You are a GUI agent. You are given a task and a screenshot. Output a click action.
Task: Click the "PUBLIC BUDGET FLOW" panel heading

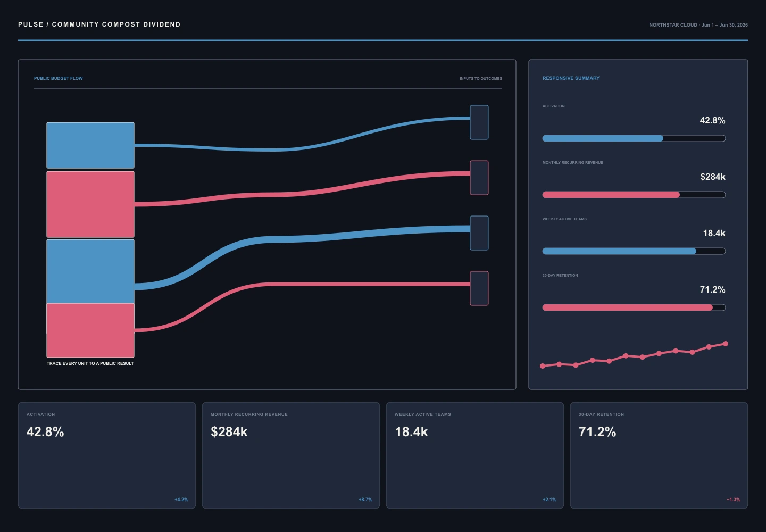pos(59,78)
